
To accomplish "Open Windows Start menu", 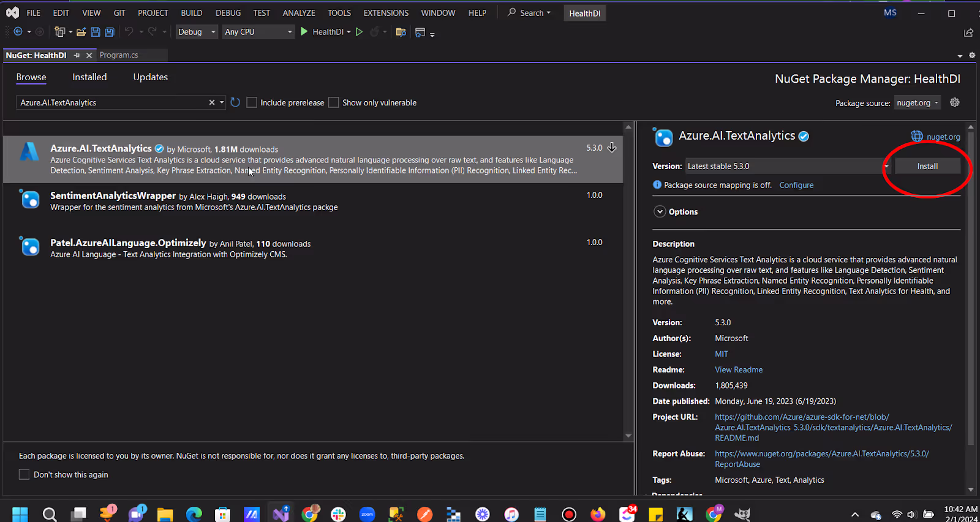I will pyautogui.click(x=20, y=514).
